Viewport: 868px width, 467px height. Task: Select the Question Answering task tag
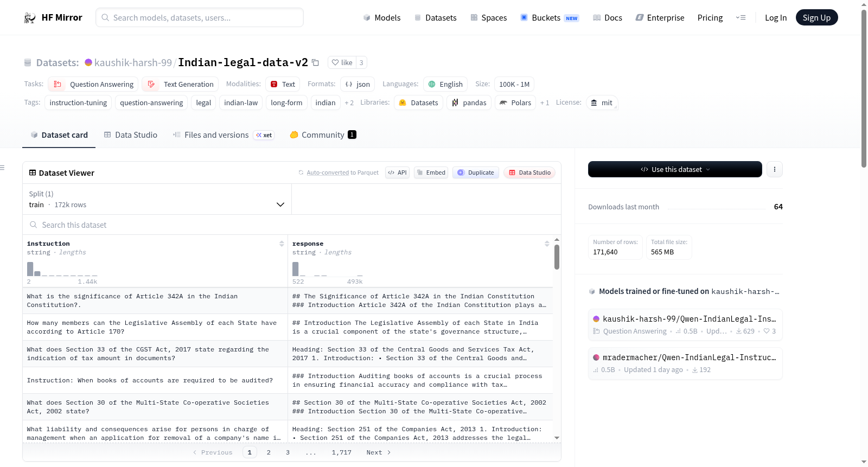coord(93,84)
